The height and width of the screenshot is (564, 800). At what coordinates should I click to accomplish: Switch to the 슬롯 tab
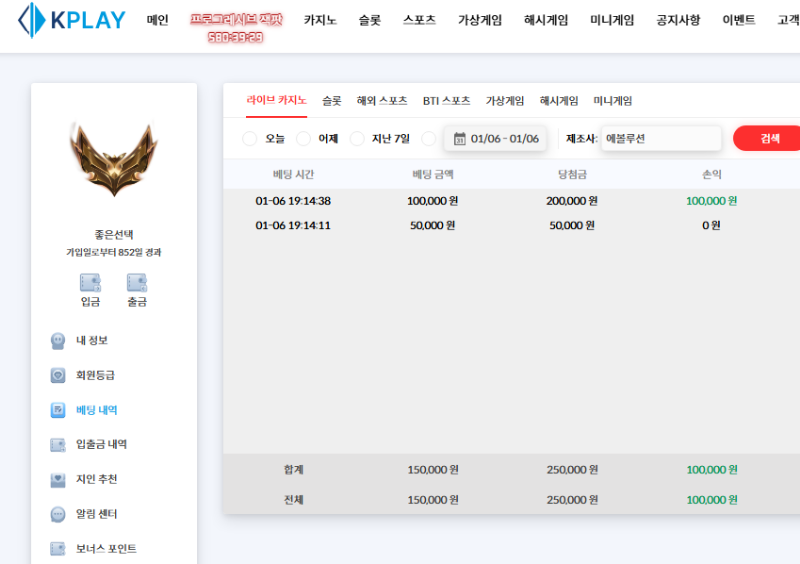[x=332, y=101]
